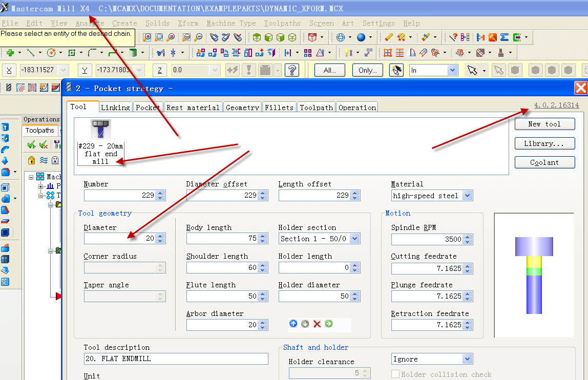The image size is (588, 380).
Task: Click the Only... selection button
Action: (x=368, y=70)
